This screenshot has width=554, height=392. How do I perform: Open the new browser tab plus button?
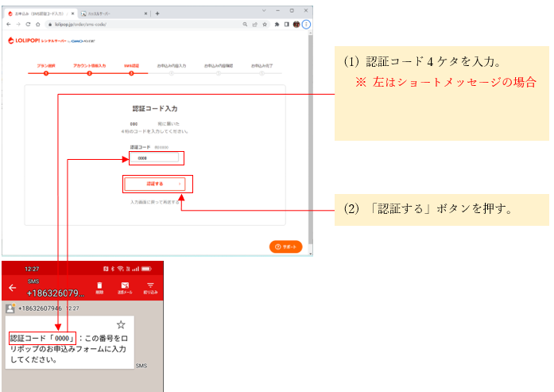click(x=157, y=14)
